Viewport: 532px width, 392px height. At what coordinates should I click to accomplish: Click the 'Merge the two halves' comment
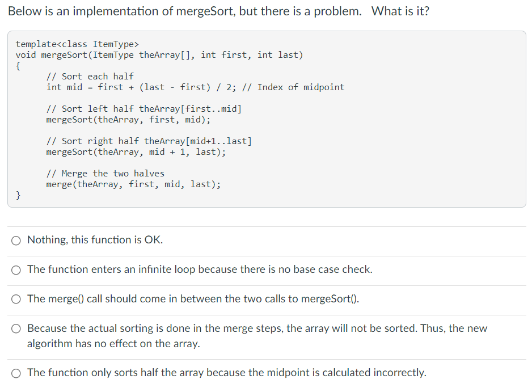coord(105,173)
